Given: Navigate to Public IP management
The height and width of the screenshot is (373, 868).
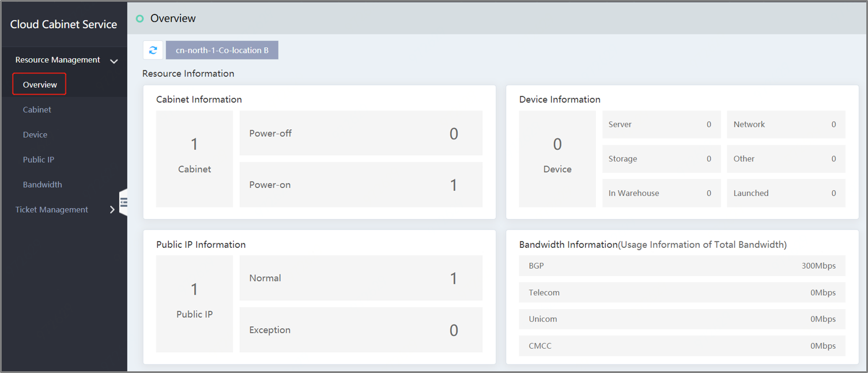Looking at the screenshot, I should coord(38,159).
